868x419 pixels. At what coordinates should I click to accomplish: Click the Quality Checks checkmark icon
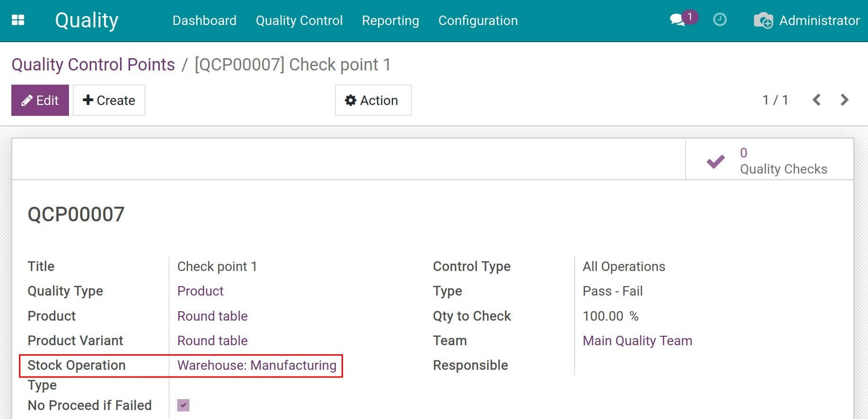(x=715, y=161)
